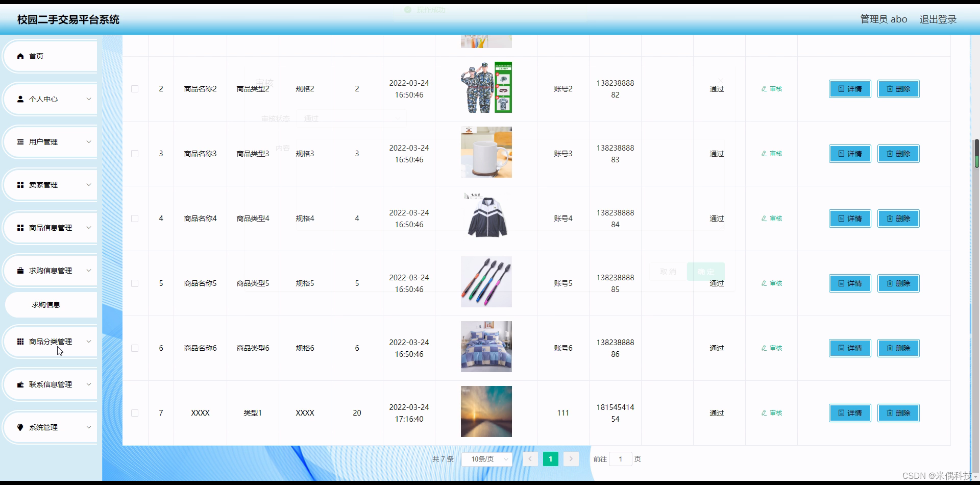Image resolution: width=980 pixels, height=485 pixels.
Task: Open 用户管理 via its list icon
Action: (20, 142)
